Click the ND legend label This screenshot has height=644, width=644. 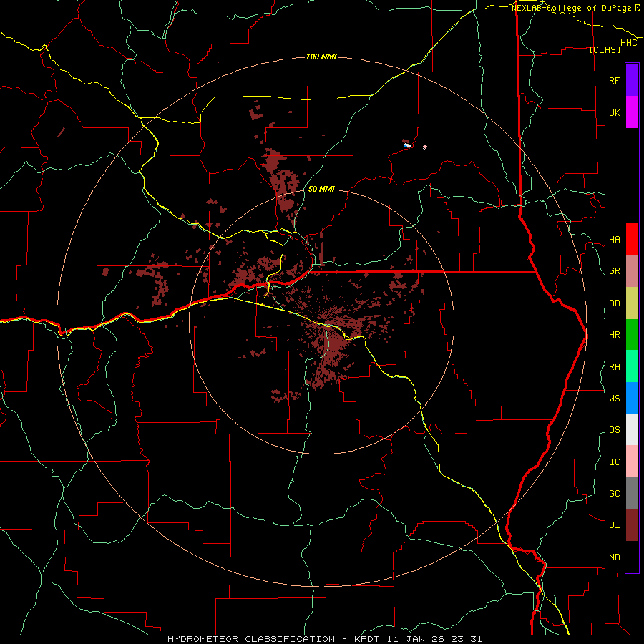614,557
